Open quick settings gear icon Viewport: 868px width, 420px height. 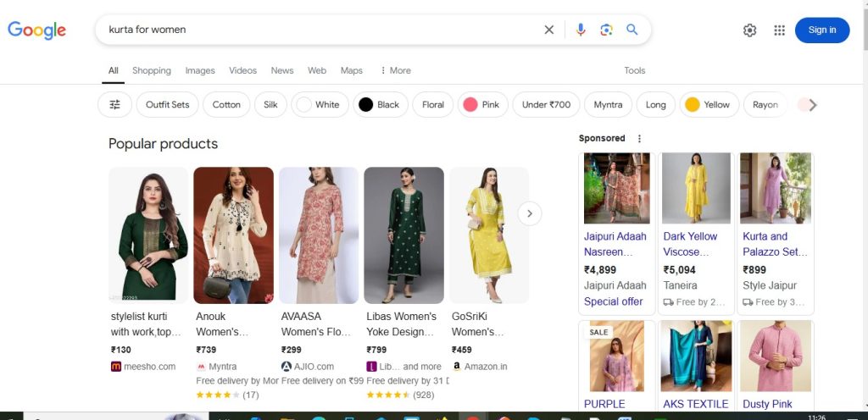749,30
